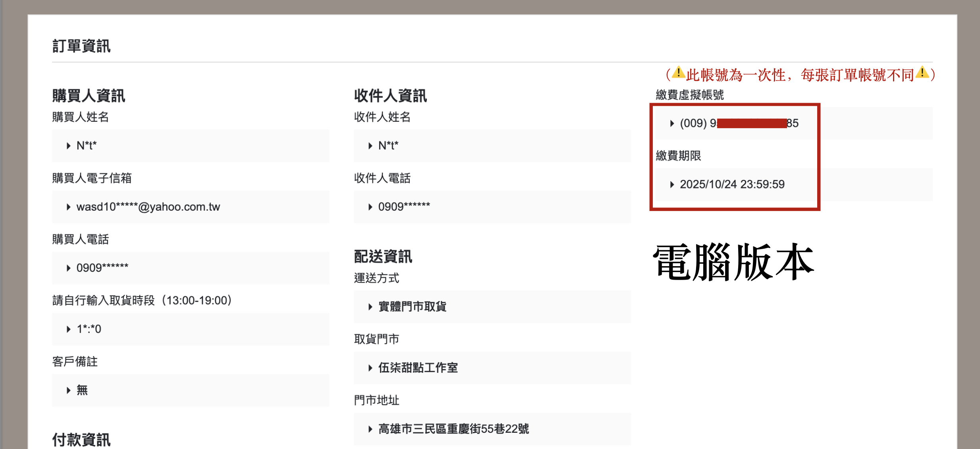980x449 pixels.
Task: Click the triangle beside recipient name N*t*
Action: pyautogui.click(x=370, y=146)
